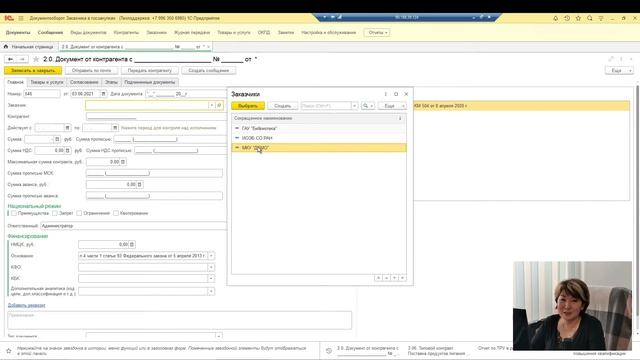The height and width of the screenshot is (360, 640).
Task: Click the search magnifier icon in title bar
Action: tap(590, 18)
